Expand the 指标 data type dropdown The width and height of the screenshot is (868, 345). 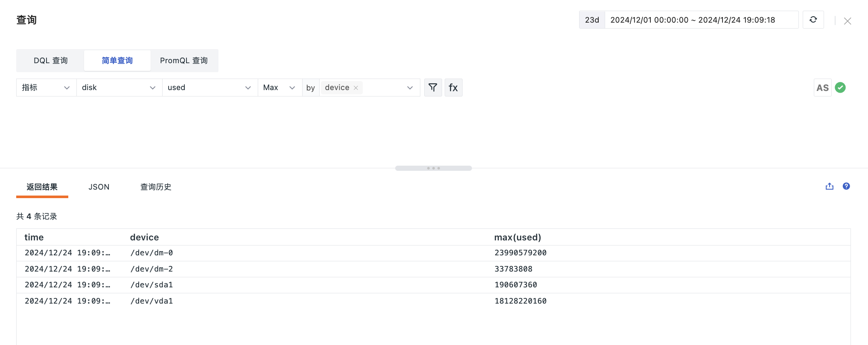(46, 88)
